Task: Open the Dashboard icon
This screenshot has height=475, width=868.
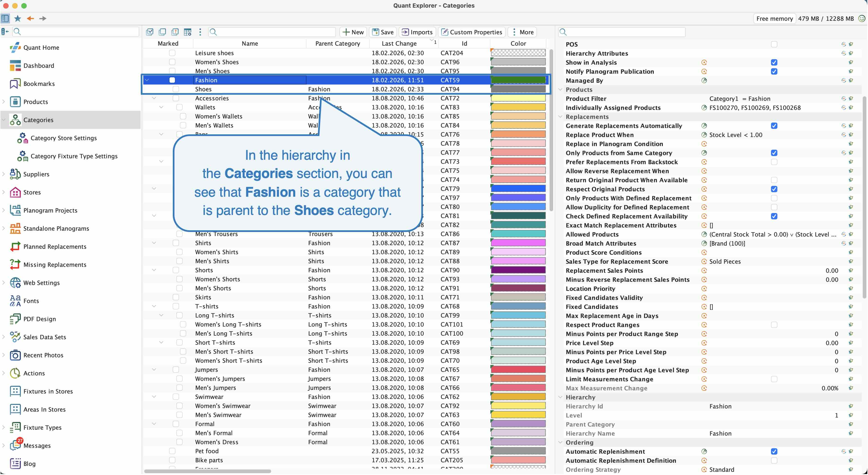Action: [15, 66]
